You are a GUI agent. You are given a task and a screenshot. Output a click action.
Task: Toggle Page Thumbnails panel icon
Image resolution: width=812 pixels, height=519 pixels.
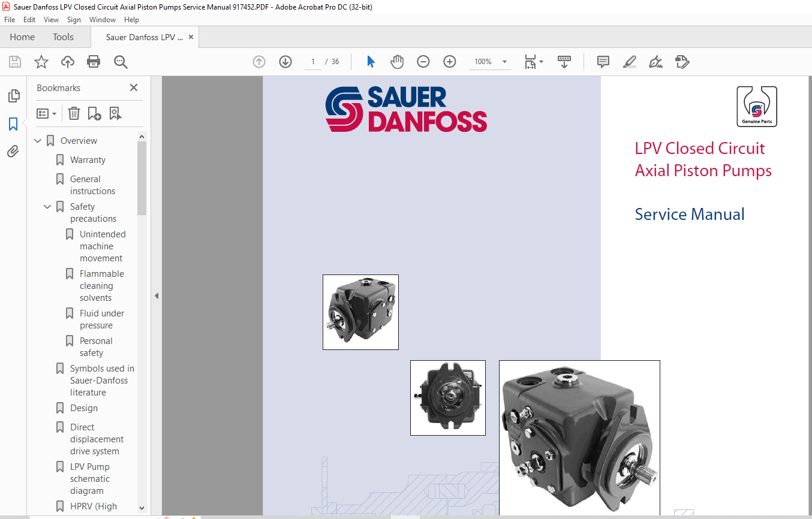pos(13,96)
